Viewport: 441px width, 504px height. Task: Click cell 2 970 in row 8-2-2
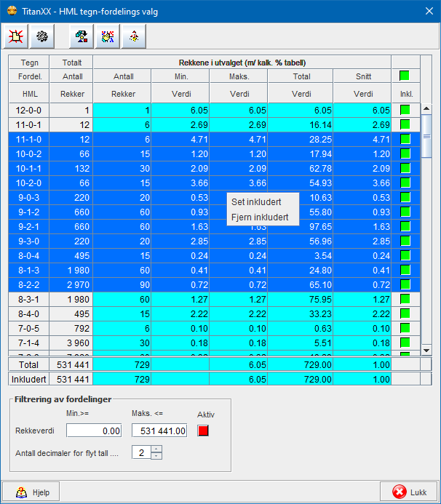pos(71,285)
